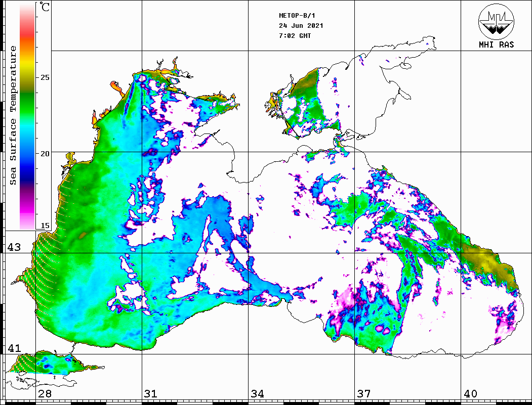Click the 15 degree legend tick label
Screen dimensions: 532x405
pyautogui.click(x=45, y=226)
